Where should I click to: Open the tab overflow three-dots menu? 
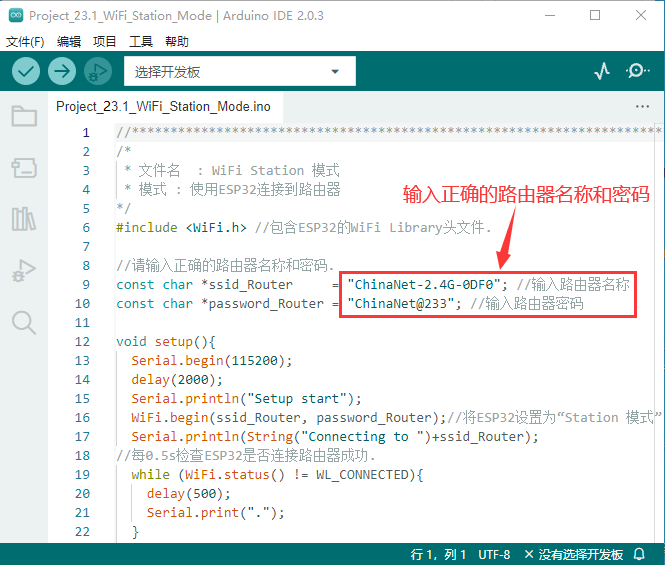pos(642,106)
